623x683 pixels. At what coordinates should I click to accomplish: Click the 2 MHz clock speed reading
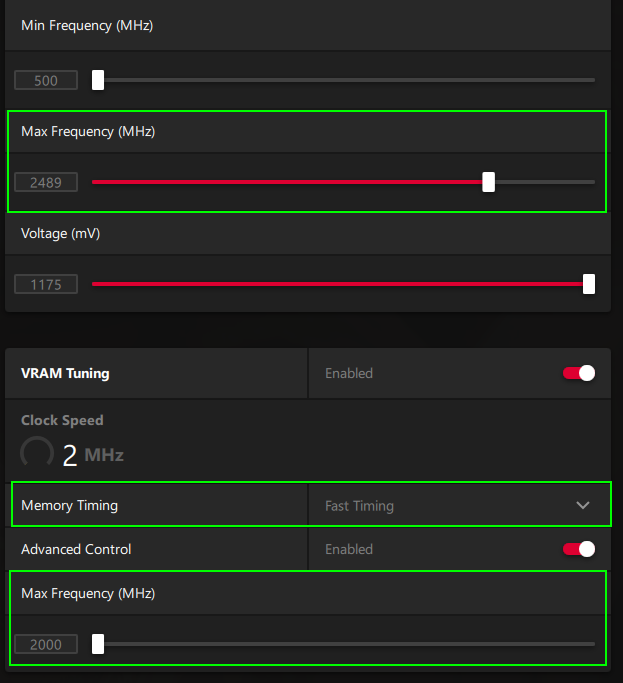[92, 455]
